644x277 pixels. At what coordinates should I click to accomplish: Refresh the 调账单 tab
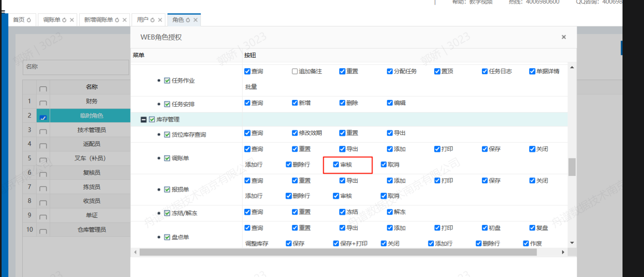pyautogui.click(x=64, y=20)
